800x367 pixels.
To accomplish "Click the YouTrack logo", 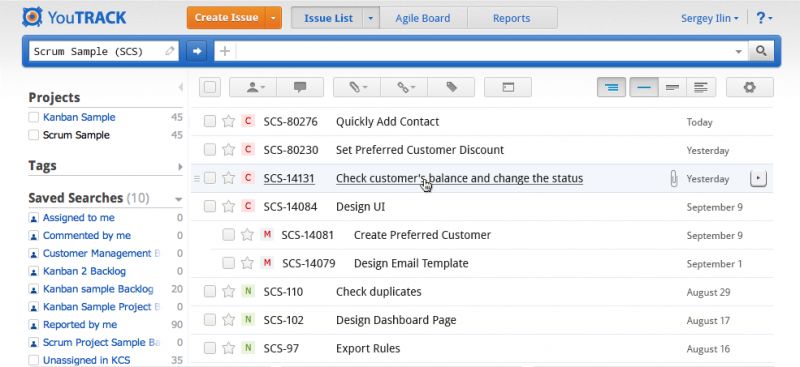I will (74, 18).
